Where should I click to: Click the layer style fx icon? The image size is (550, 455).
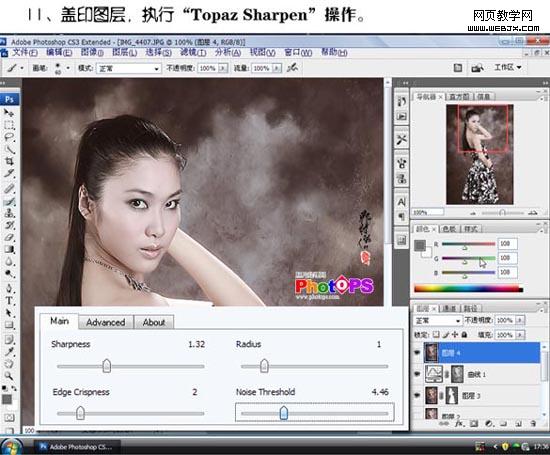(459, 424)
